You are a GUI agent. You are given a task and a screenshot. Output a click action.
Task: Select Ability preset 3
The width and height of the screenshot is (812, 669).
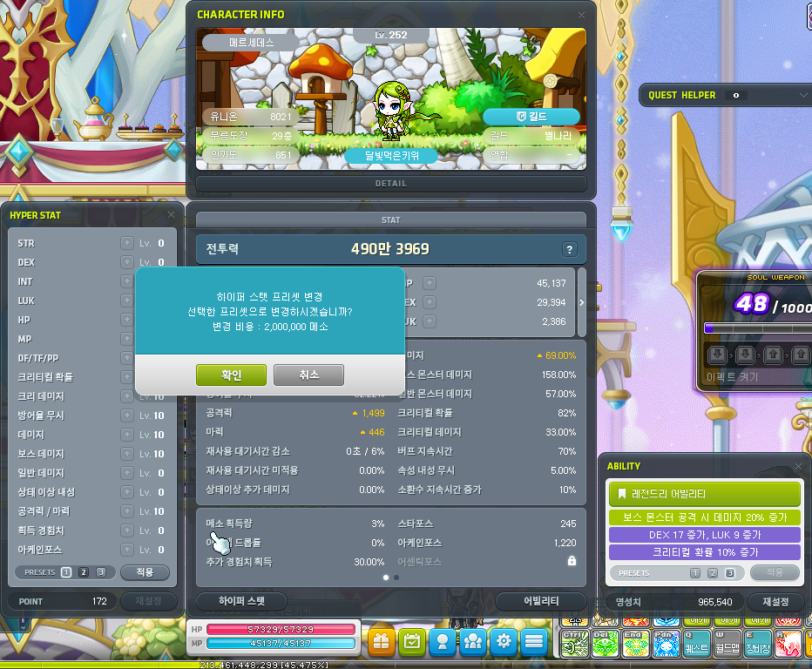pos(730,573)
